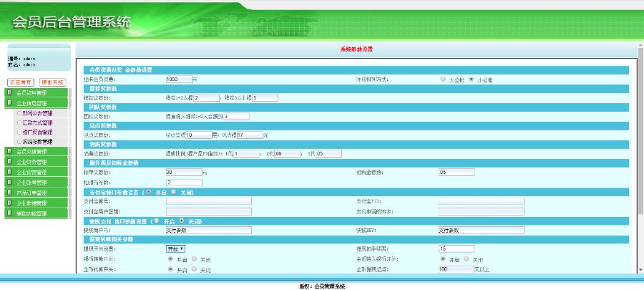Click the 1代 commission field showing .1
The height and width of the screenshot is (290, 644).
[246, 154]
